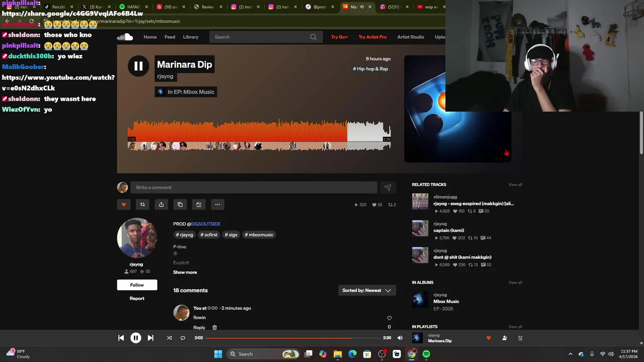Open Artist Studio in top navigation

[x=411, y=37]
